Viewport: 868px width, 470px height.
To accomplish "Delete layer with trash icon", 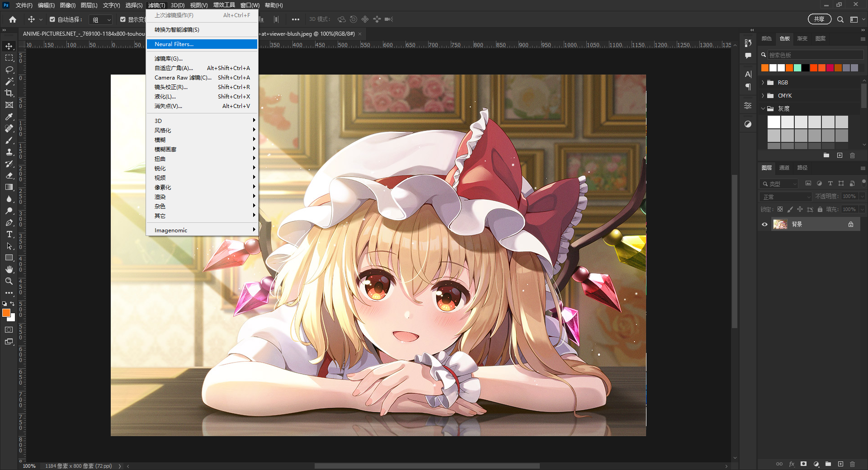I will [x=852, y=464].
